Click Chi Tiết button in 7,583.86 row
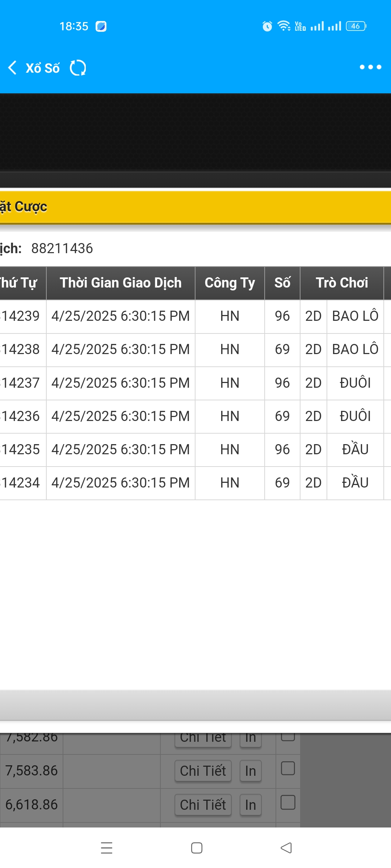Screen dimensions: 391x868 (x=203, y=771)
